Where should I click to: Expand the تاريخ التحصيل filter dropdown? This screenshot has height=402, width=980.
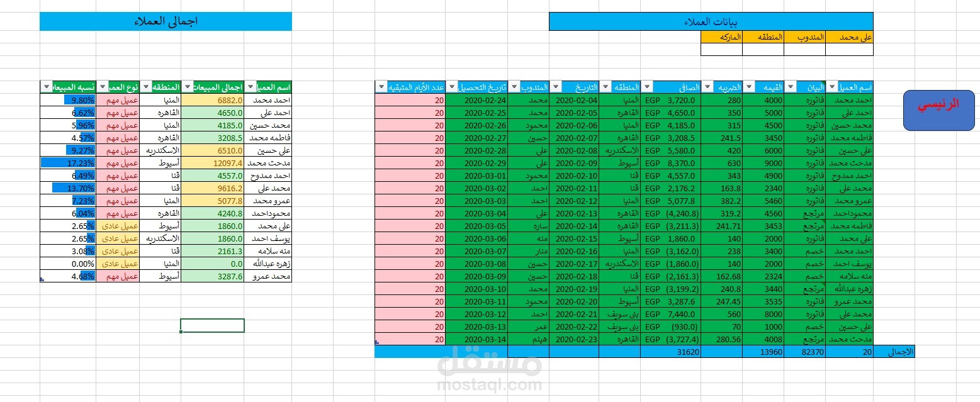pos(452,87)
